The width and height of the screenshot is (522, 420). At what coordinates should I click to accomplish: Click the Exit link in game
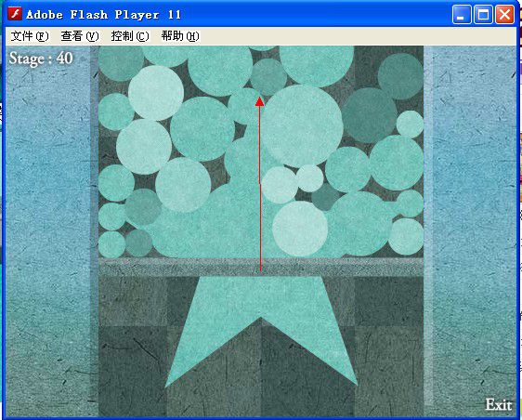tap(499, 405)
